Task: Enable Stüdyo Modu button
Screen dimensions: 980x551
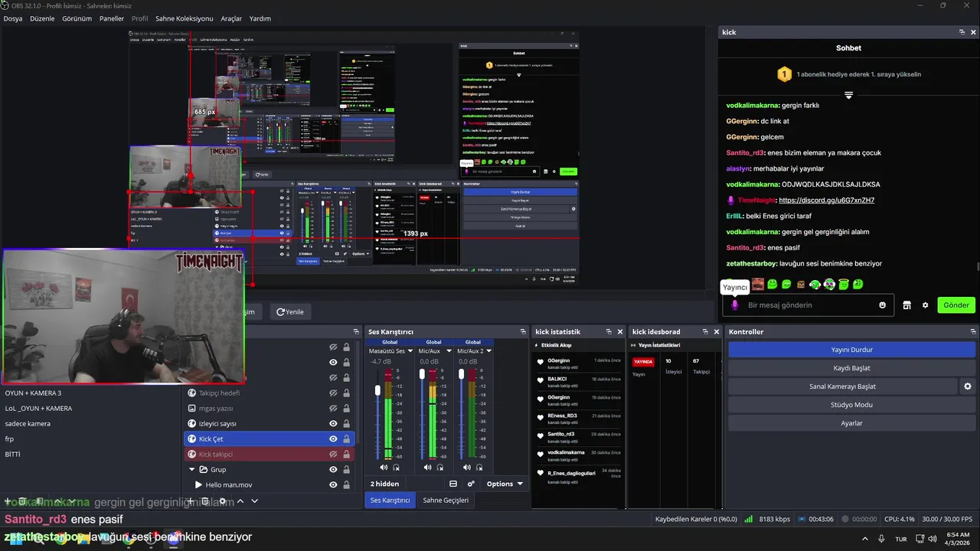Action: 851,405
